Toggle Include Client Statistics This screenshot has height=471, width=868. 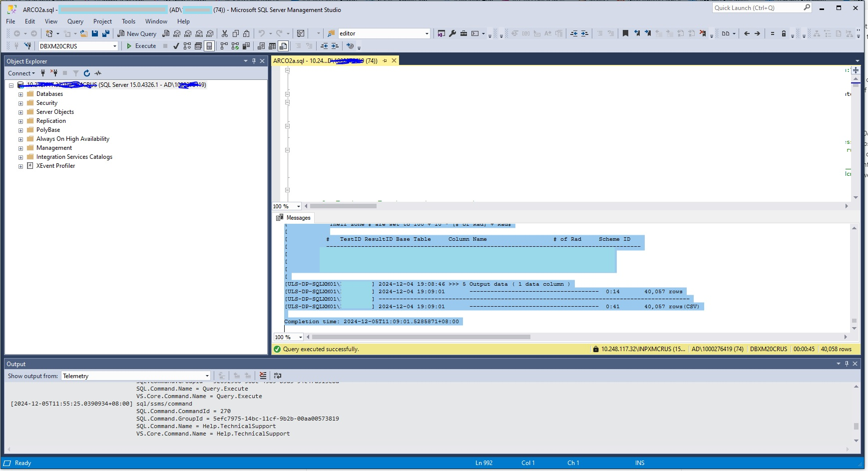pyautogui.click(x=246, y=46)
